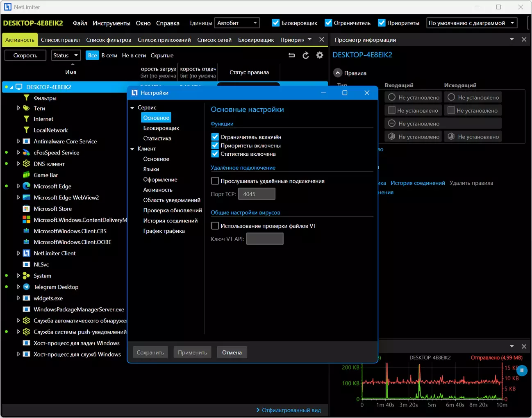Uncheck Статистика включена option
Viewport: 532px width, 418px height.
pyautogui.click(x=215, y=154)
